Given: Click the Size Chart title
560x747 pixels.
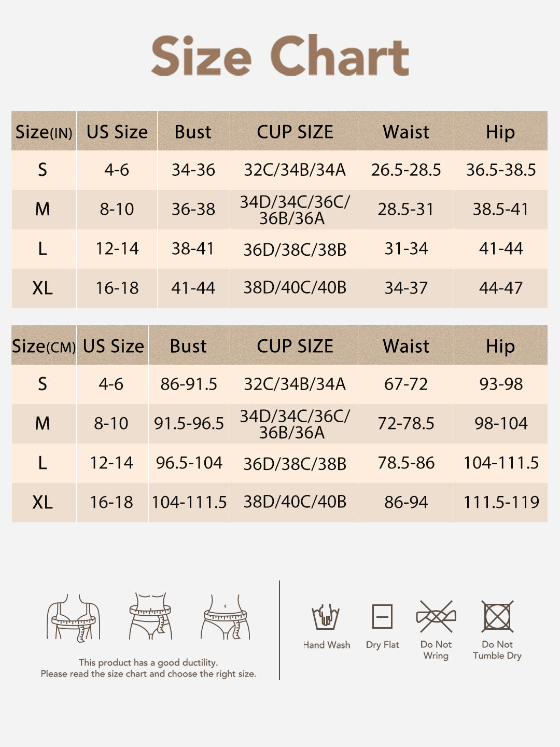Looking at the screenshot, I should click(x=280, y=56).
